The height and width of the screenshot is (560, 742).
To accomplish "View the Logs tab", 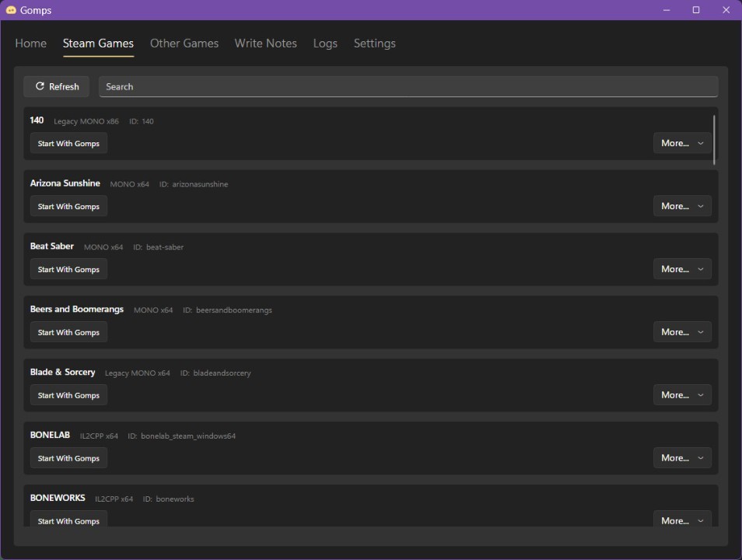I will [325, 44].
